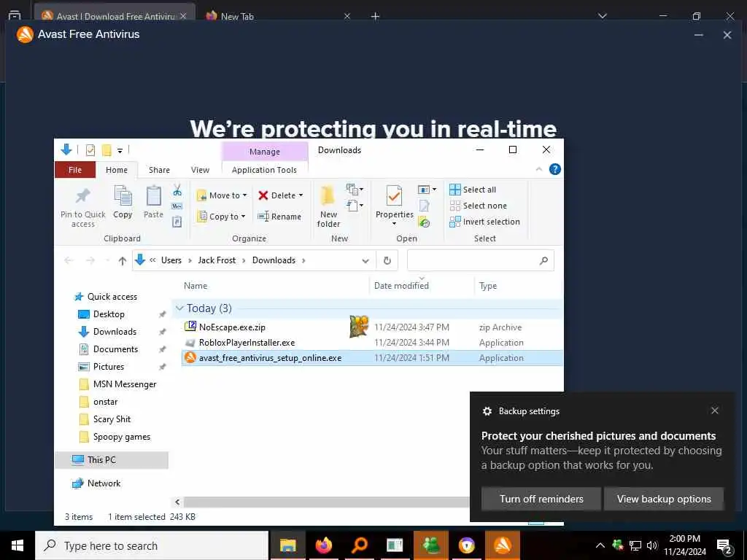Select the Home ribbon tab

pos(117,170)
